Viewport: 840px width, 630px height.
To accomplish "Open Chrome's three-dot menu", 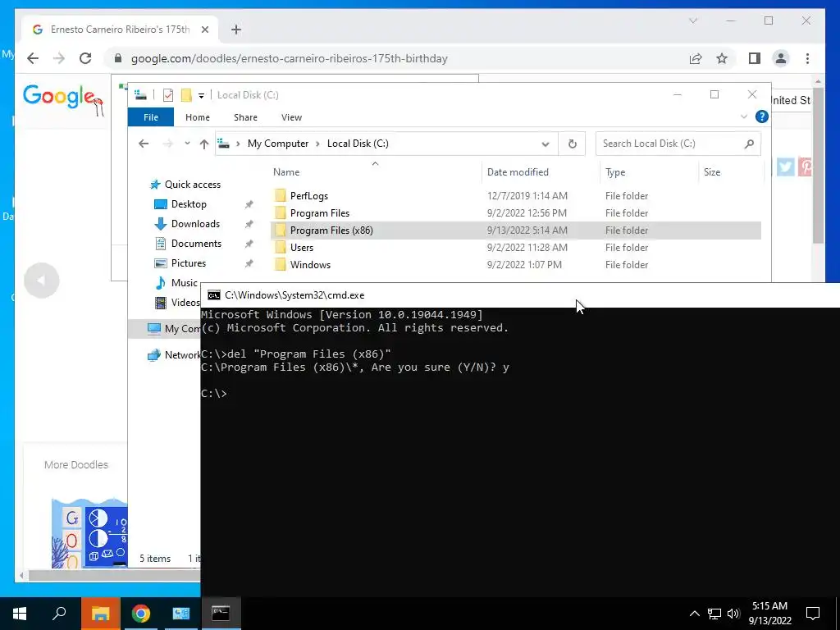I will coord(807,58).
